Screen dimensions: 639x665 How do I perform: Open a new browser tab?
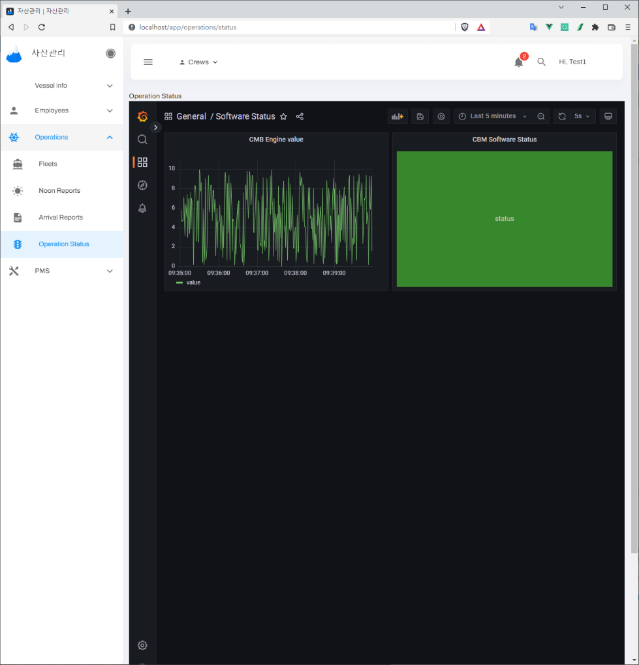128,11
